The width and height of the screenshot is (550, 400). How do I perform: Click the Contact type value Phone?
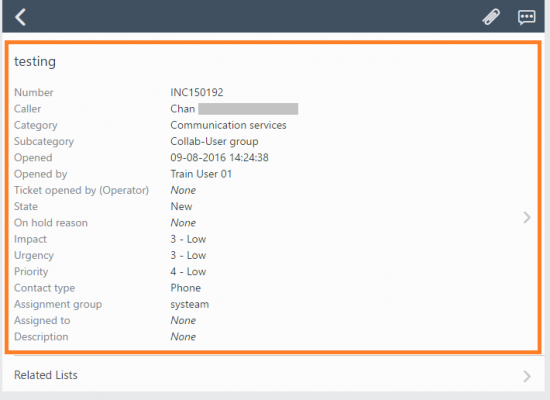pos(186,288)
